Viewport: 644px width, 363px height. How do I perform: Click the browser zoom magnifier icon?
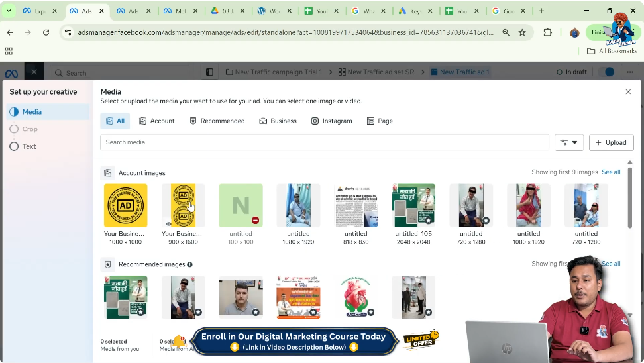(506, 32)
